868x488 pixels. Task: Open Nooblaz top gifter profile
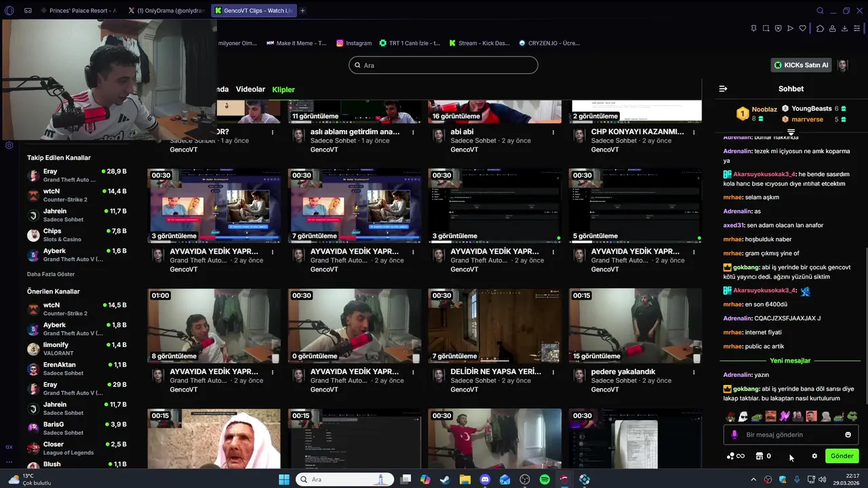757,113
